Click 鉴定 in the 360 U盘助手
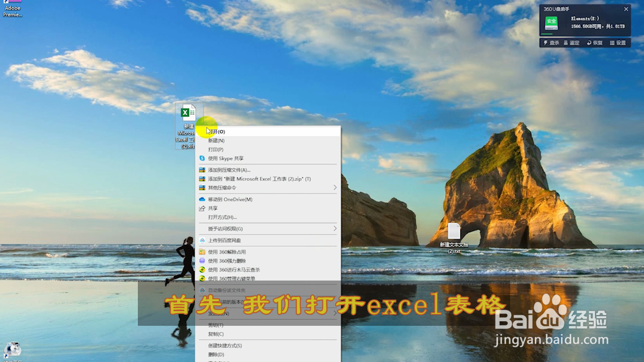The image size is (644, 362). tap(572, 43)
